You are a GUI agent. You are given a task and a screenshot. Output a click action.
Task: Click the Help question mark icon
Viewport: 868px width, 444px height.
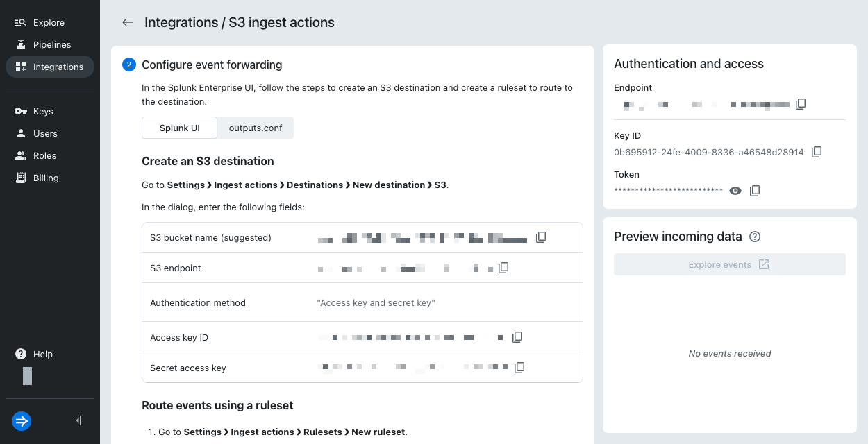pos(21,354)
